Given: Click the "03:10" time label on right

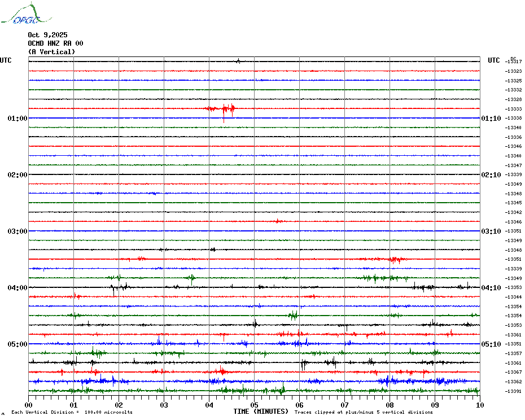Looking at the screenshot, I should 491,231.
